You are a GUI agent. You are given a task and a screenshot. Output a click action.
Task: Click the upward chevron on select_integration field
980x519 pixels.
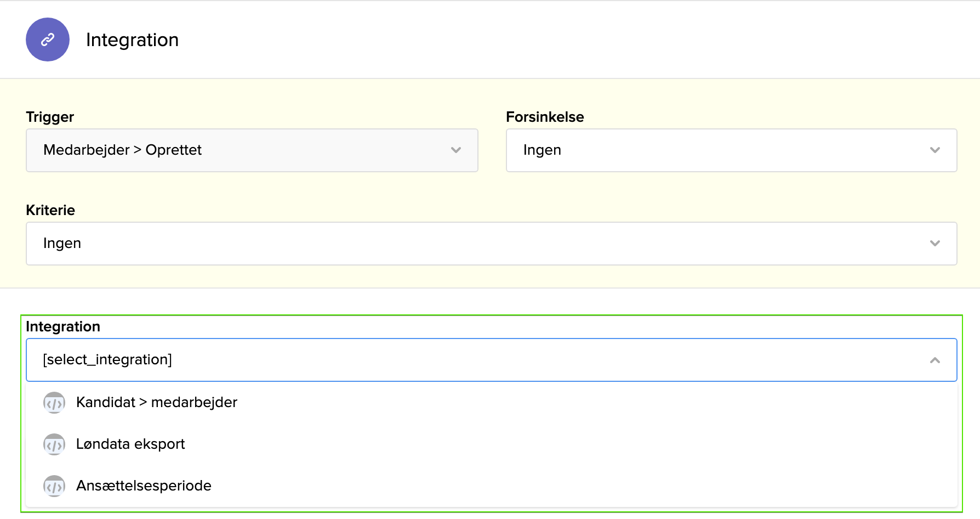click(935, 360)
